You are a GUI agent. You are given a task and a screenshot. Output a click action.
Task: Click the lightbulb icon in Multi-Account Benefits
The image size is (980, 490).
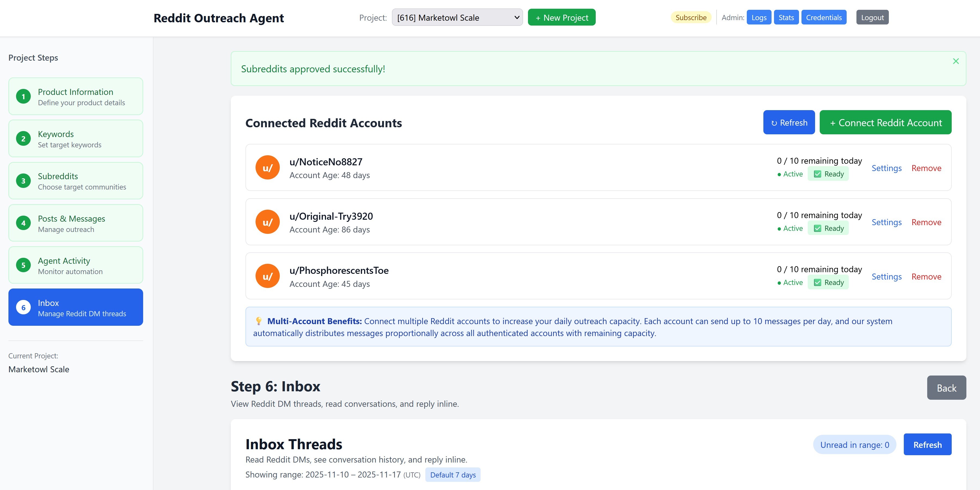pos(259,321)
